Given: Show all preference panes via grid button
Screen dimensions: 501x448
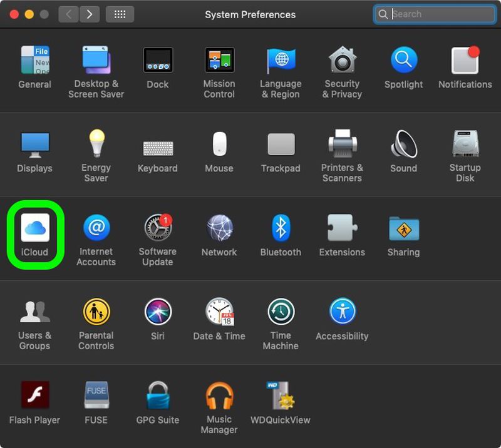Looking at the screenshot, I should click(120, 14).
